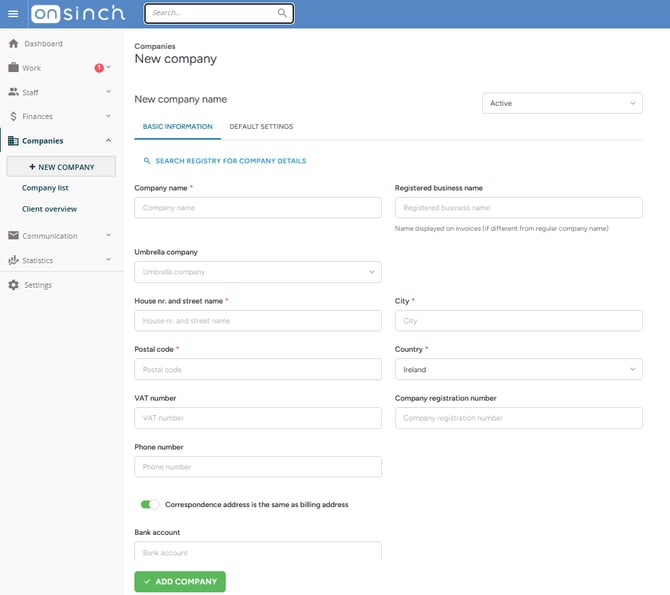Open the Umbrella company dropdown
670x595 pixels.
[258, 272]
